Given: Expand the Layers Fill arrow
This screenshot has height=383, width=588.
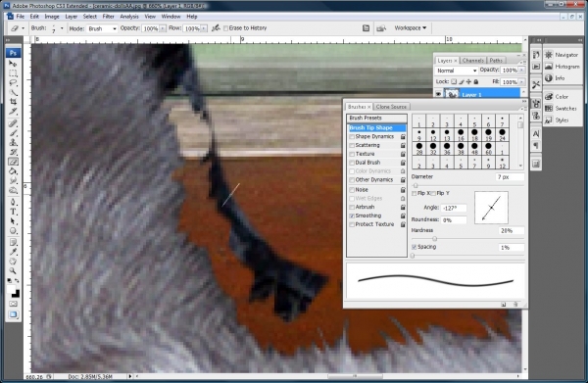Looking at the screenshot, I should pyautogui.click(x=521, y=81).
